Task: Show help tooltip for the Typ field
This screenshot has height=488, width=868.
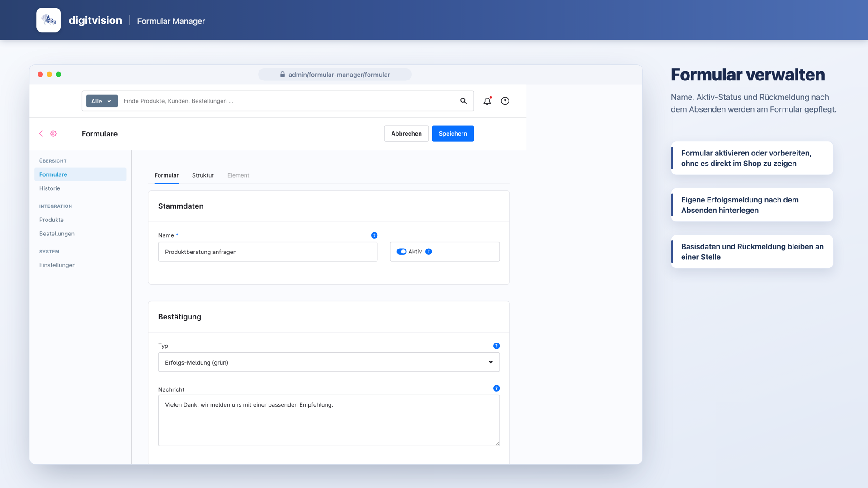Action: point(496,346)
